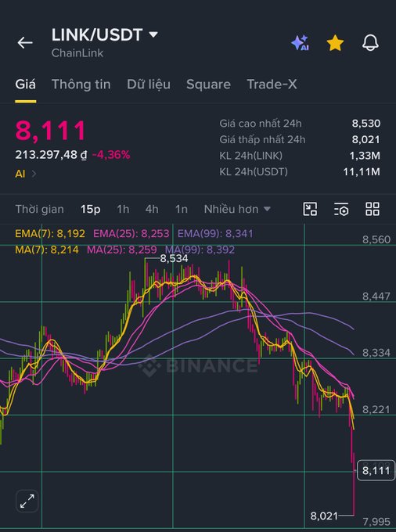Click the EMA(7): 8,192 indicator label
Viewport: 396px width, 532px height.
coord(50,233)
